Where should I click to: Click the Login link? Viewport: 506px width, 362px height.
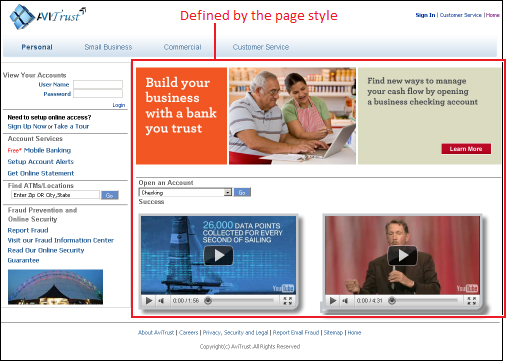[119, 105]
